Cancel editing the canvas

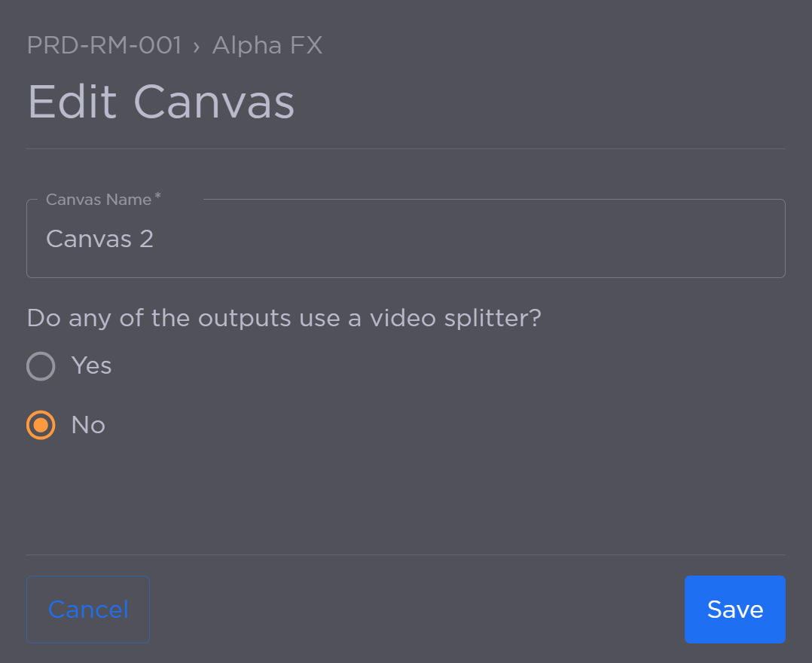tap(87, 609)
